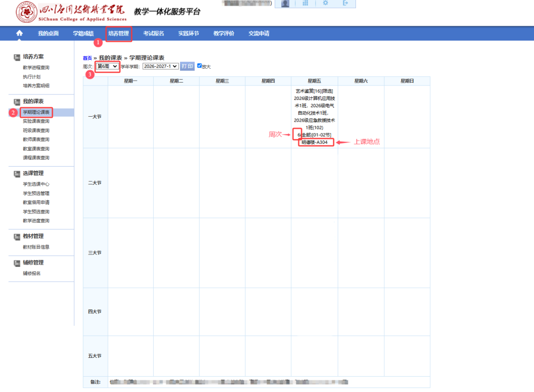Click the 我的课表 section icon

[x=17, y=102]
